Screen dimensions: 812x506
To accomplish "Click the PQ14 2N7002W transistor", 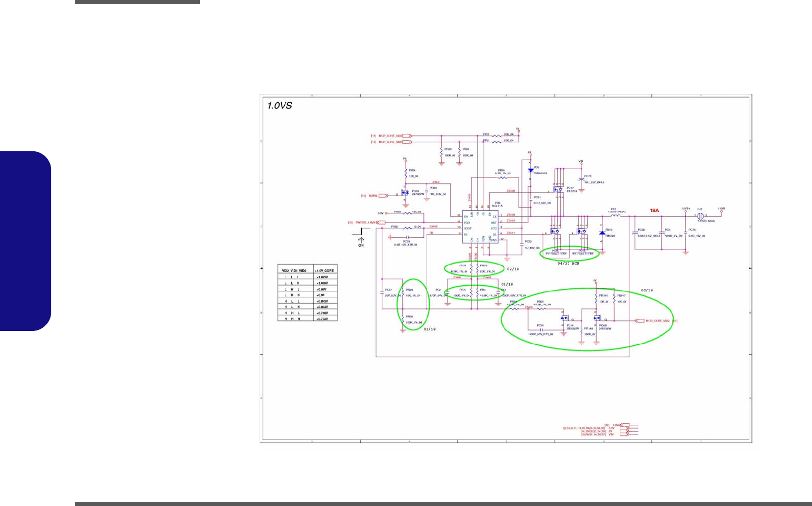I will click(564, 318).
